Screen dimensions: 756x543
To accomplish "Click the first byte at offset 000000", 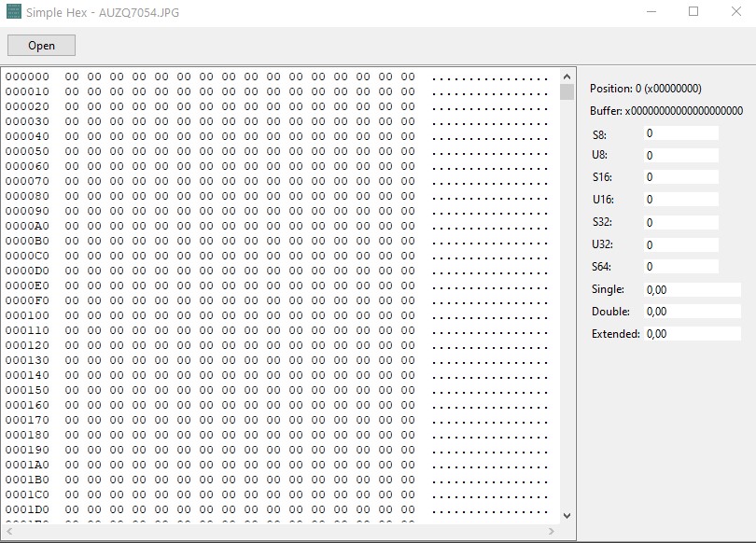I will (x=71, y=77).
